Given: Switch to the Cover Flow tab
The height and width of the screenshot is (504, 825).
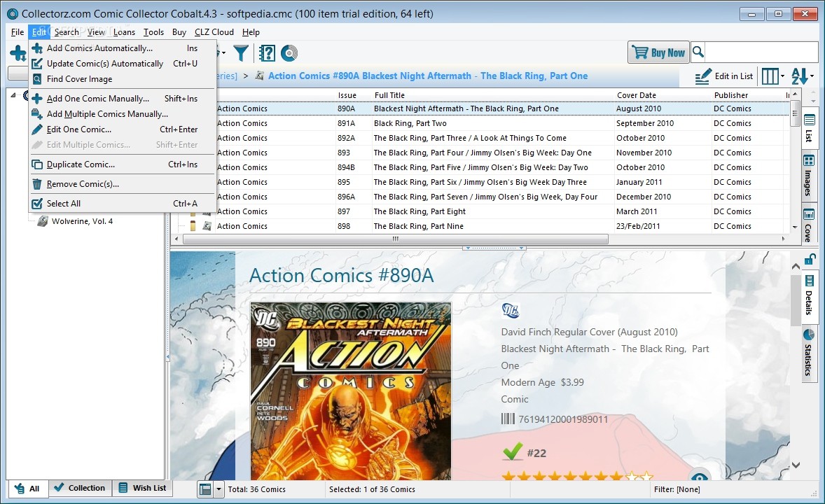Looking at the screenshot, I should [809, 225].
